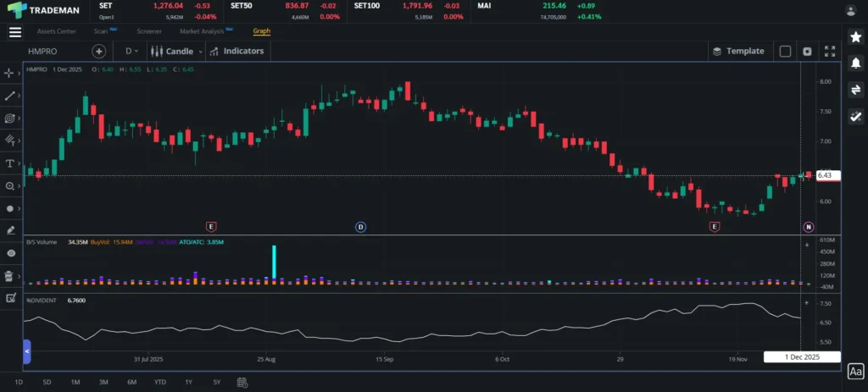
Task: Open the Template button
Action: tap(738, 51)
